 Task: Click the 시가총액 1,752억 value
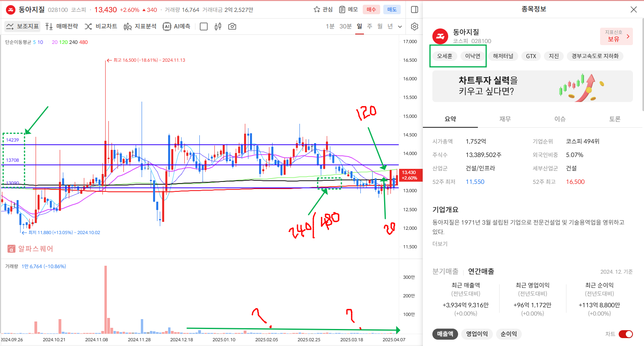[x=476, y=142]
